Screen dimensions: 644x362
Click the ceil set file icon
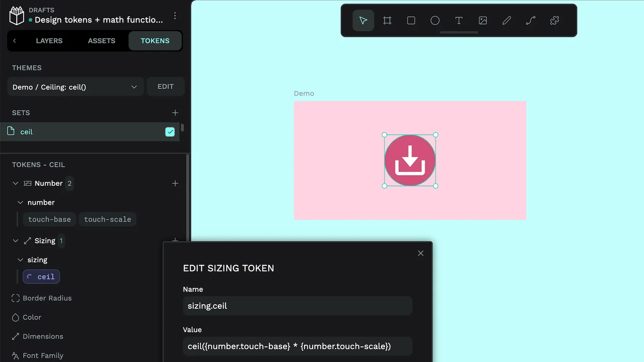[x=11, y=131]
